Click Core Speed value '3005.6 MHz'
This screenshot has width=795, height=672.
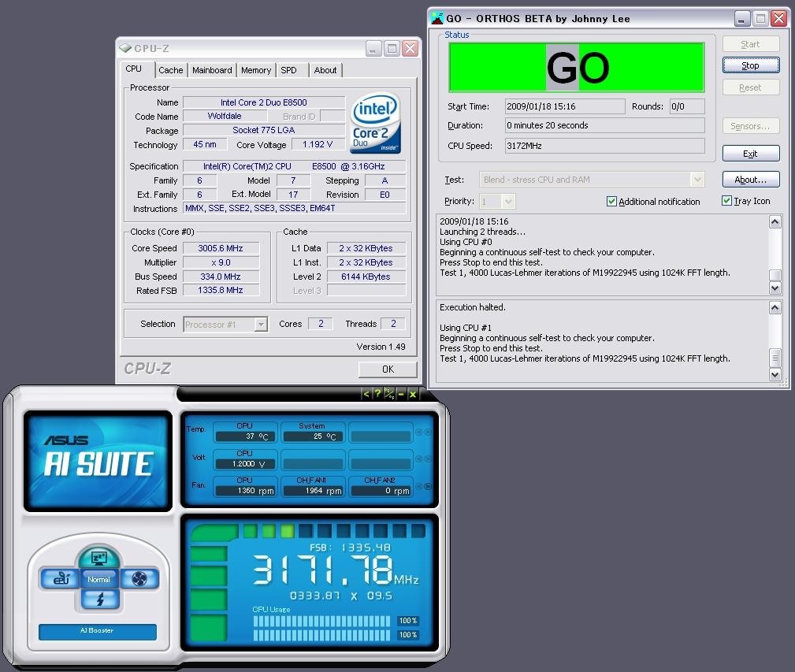[221, 248]
